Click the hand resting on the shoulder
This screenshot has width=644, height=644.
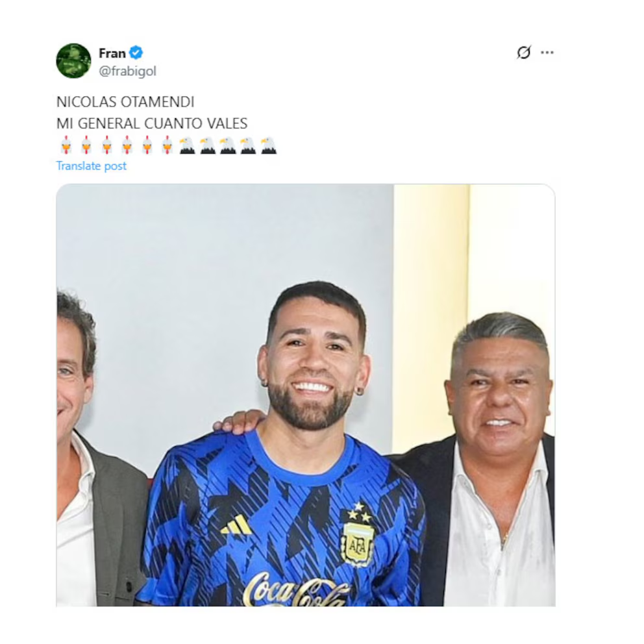click(x=240, y=421)
